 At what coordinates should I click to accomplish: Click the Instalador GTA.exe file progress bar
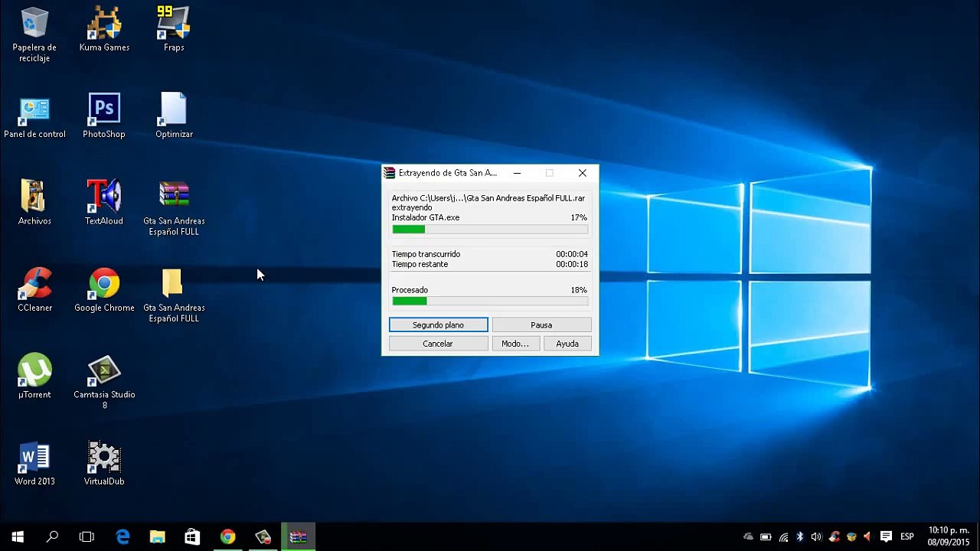[x=490, y=229]
